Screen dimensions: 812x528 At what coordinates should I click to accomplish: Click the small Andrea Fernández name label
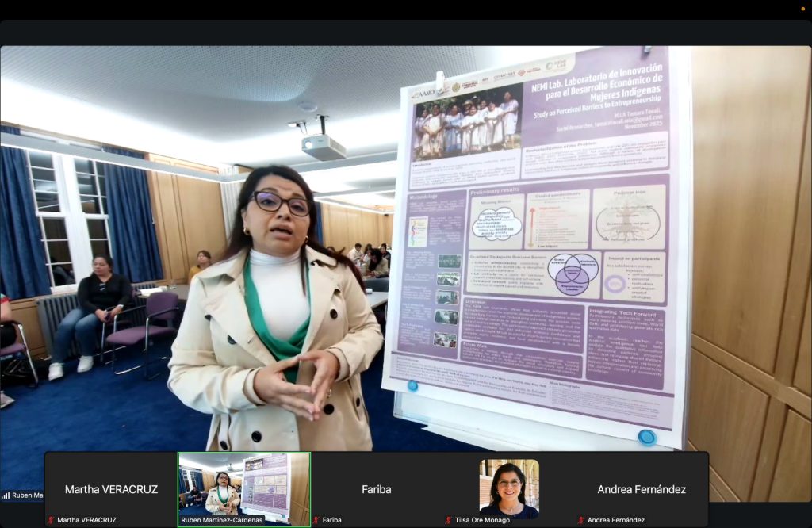(615, 520)
